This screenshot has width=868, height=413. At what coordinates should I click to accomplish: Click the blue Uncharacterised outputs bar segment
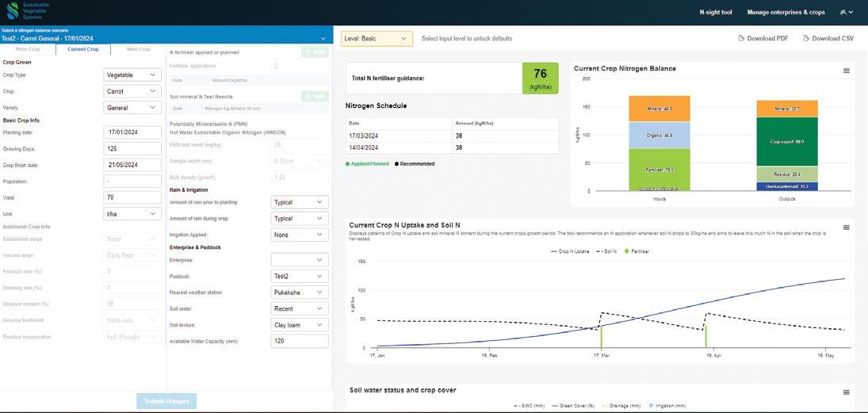pos(786,186)
